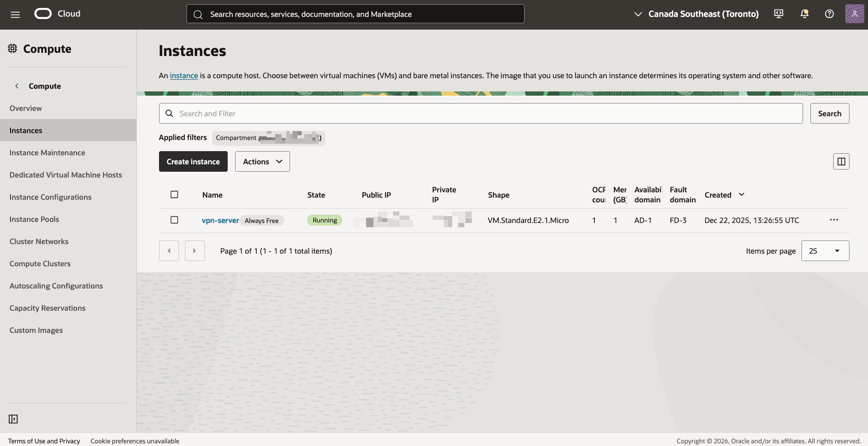Open the help question mark icon
Viewport: 868px width, 446px height.
(829, 14)
